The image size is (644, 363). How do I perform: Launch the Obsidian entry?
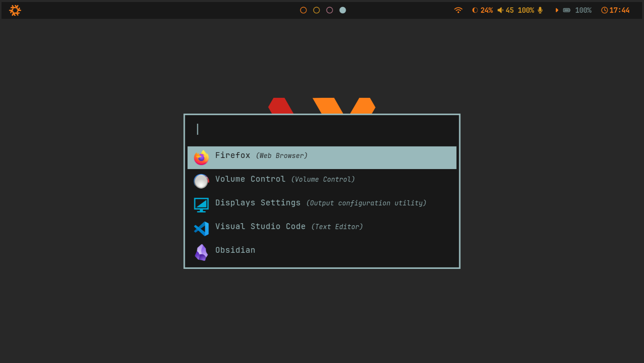[x=322, y=252]
